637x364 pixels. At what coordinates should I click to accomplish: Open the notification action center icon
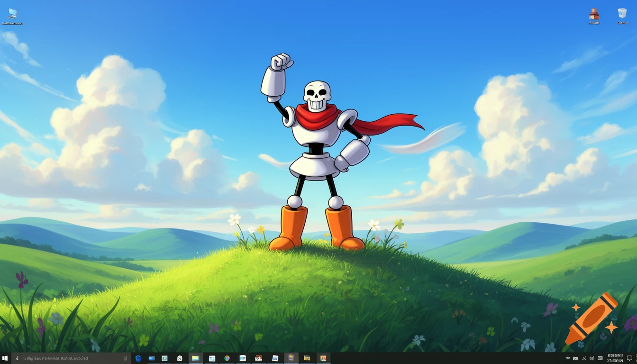(x=629, y=358)
